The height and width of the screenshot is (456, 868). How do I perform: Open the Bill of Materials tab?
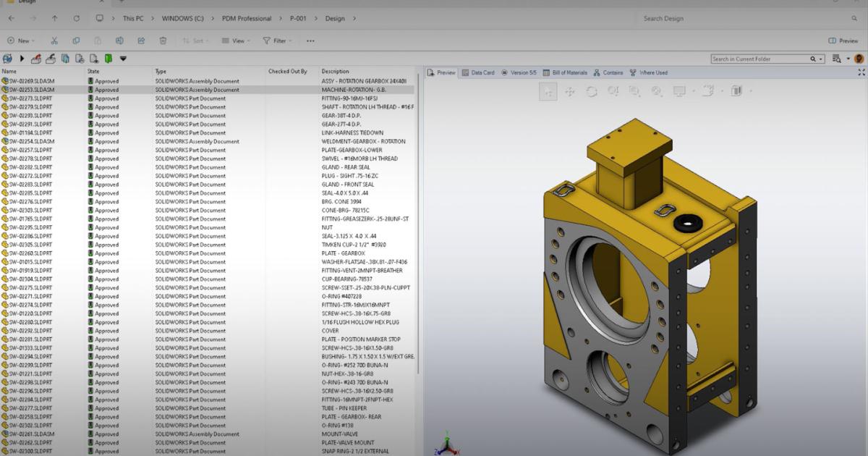(565, 72)
